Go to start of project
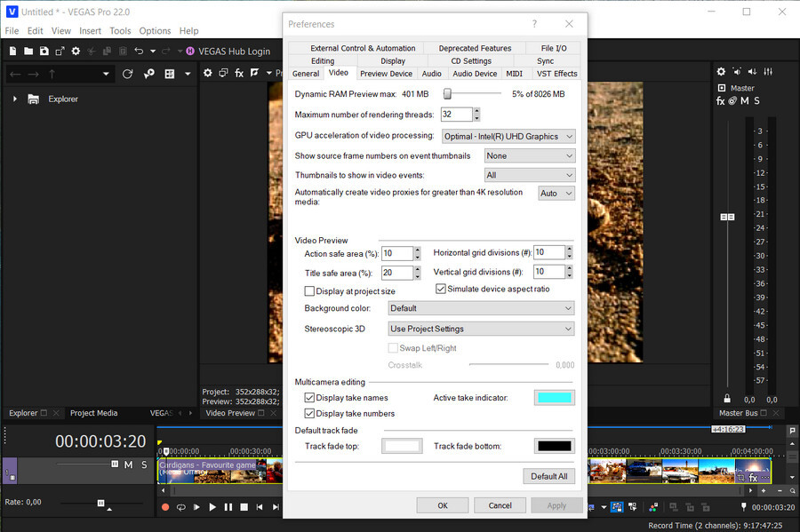The image size is (800, 532). pos(260,507)
